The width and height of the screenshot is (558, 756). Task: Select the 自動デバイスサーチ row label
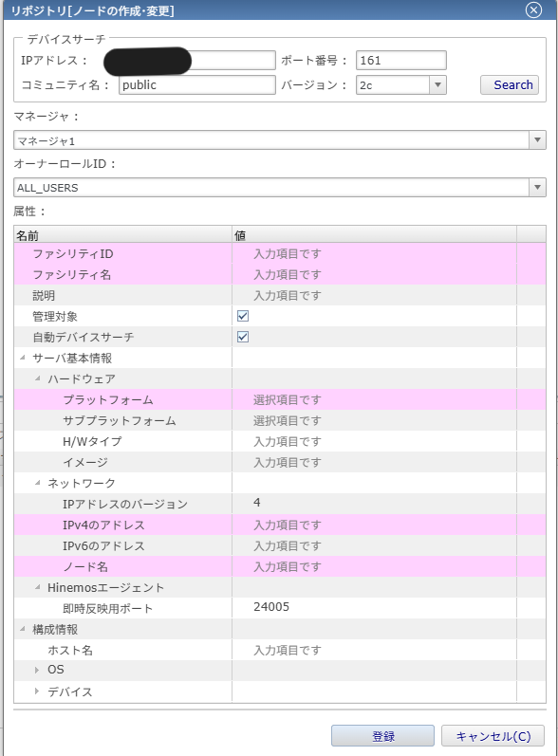coord(83,337)
